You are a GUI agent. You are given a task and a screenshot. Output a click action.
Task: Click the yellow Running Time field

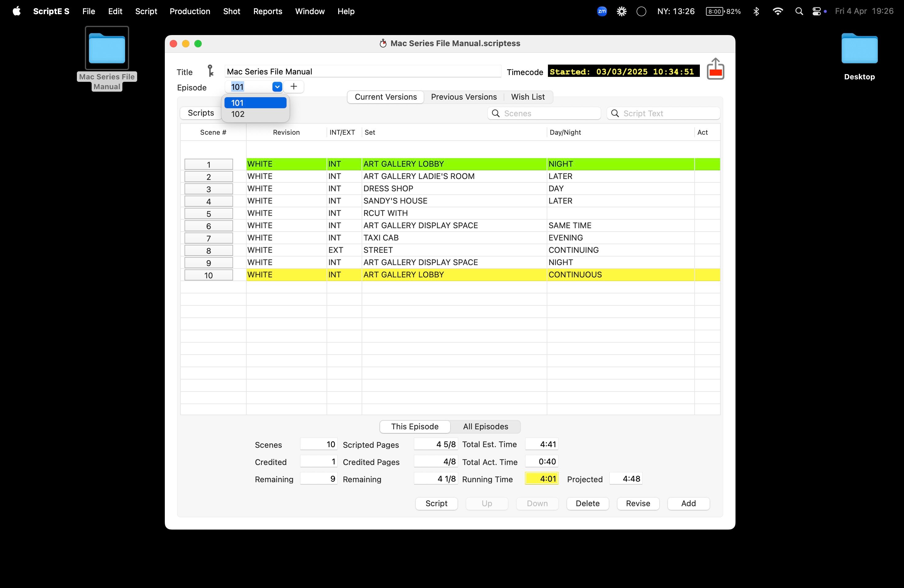point(541,479)
